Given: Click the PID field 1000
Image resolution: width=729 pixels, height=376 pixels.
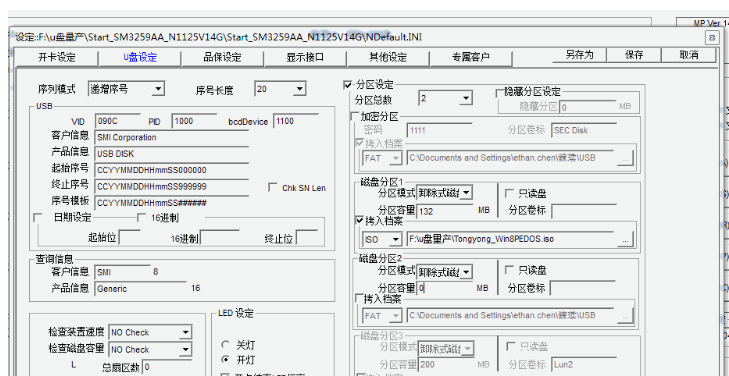Looking at the screenshot, I should click(194, 121).
